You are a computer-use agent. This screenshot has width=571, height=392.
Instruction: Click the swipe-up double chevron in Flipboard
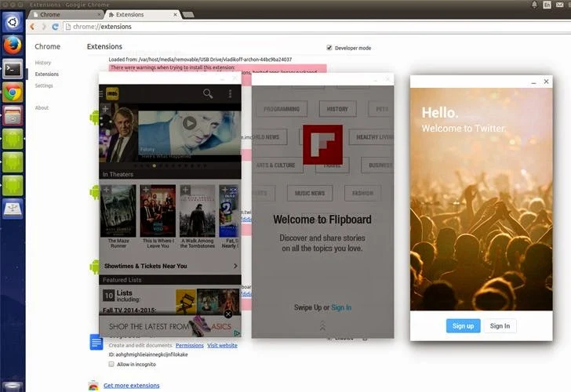[x=322, y=326]
